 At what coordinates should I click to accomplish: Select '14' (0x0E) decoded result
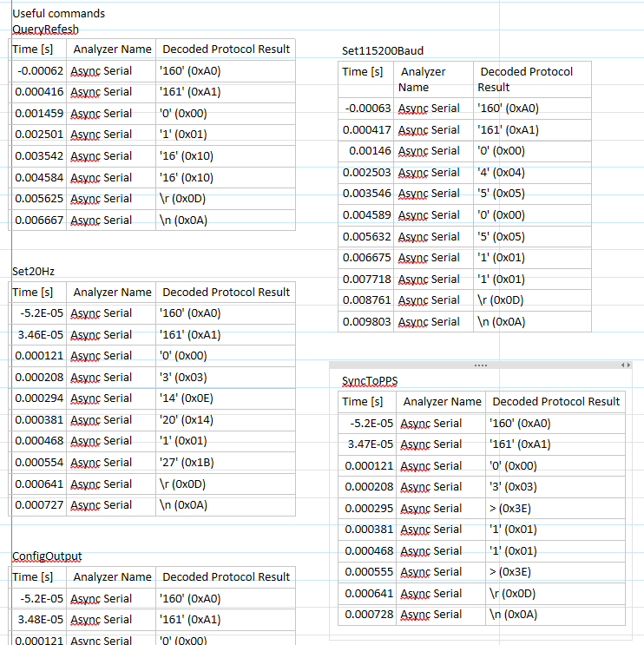[x=187, y=398]
